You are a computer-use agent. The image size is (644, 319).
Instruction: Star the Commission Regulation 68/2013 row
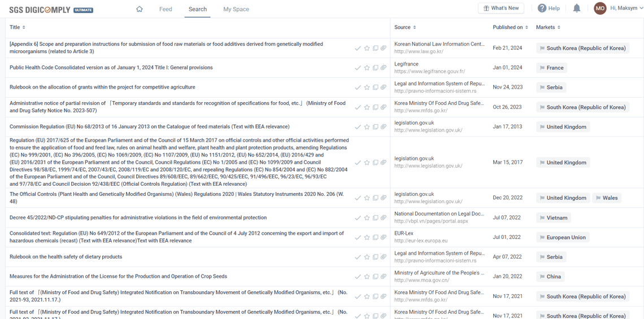(x=367, y=127)
